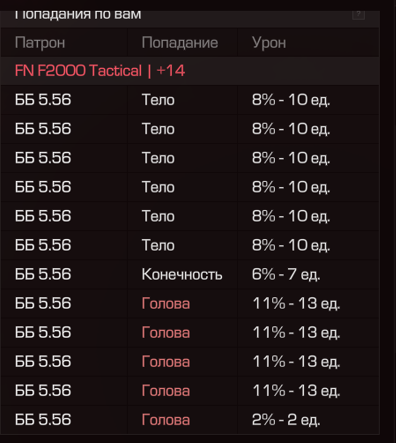Click the Попадания по вам panel title

[x=78, y=15]
